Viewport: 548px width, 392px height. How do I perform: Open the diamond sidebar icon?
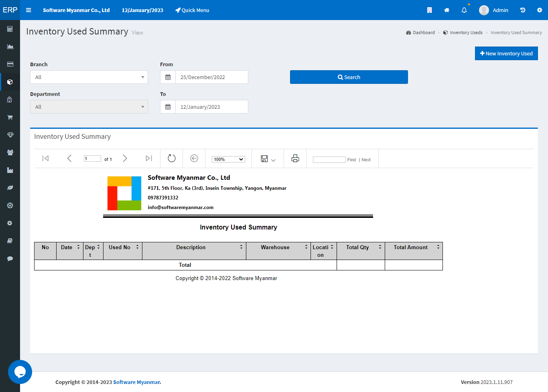pos(10,135)
